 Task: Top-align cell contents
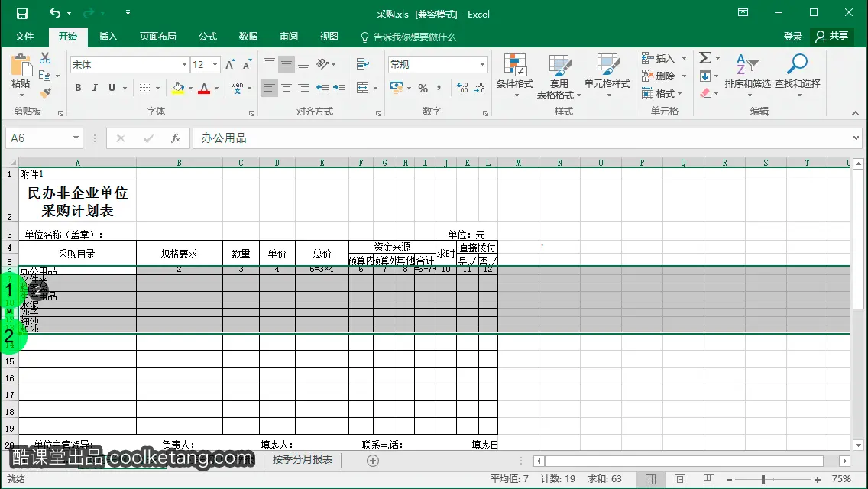pos(270,63)
